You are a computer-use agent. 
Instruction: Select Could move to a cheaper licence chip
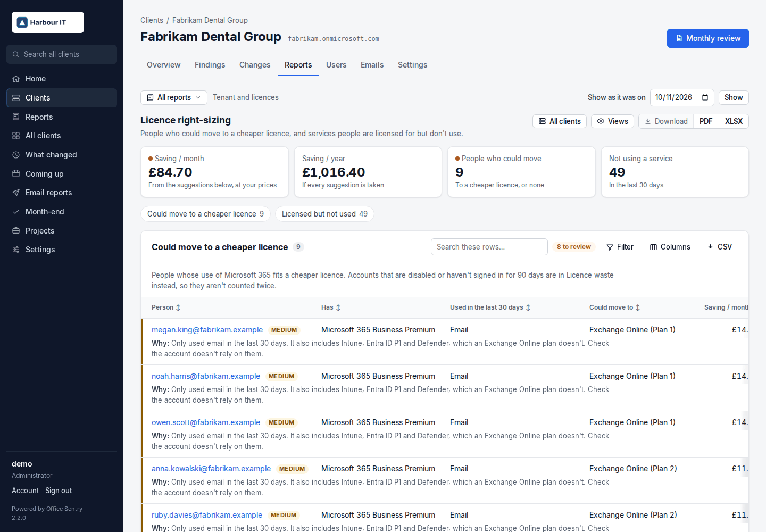(x=205, y=214)
